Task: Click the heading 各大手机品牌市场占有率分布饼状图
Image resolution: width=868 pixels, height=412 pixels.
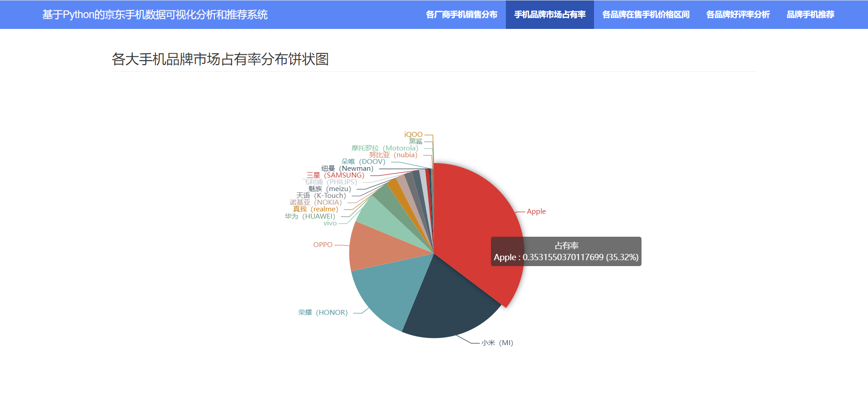Action: click(x=220, y=59)
